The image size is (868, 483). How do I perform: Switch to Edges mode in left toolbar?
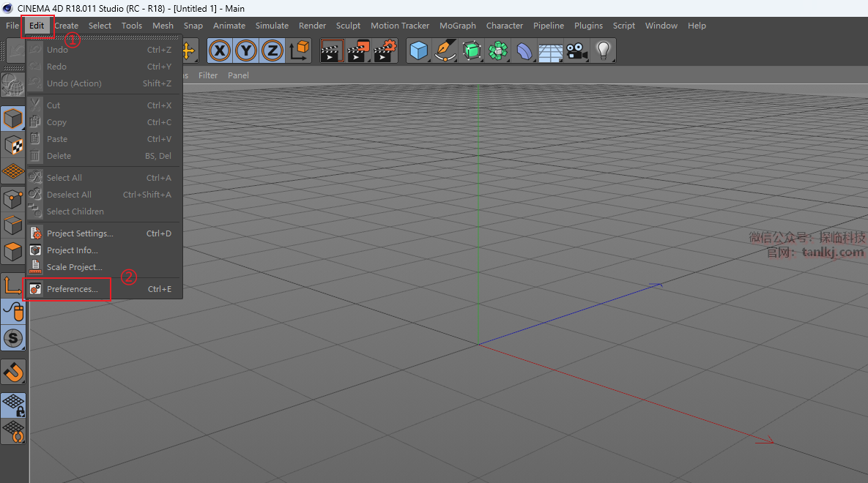(13, 225)
